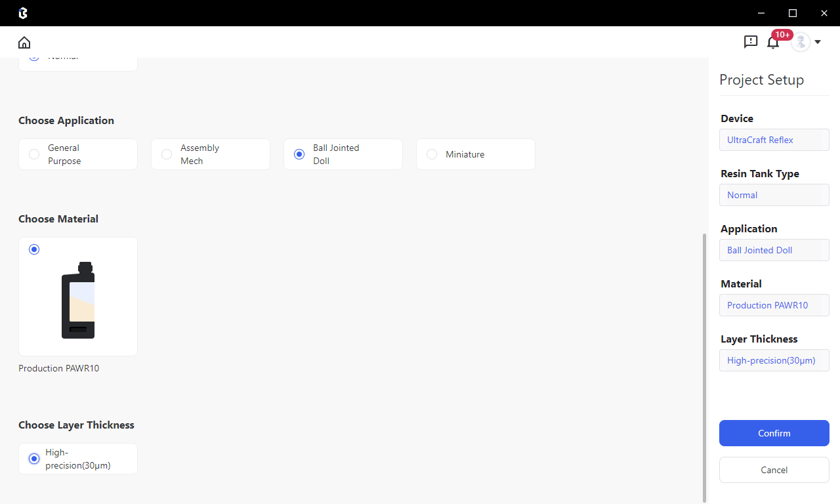Image resolution: width=840 pixels, height=504 pixels.
Task: Click the UltraCraft Reflex device field
Action: pyautogui.click(x=774, y=140)
